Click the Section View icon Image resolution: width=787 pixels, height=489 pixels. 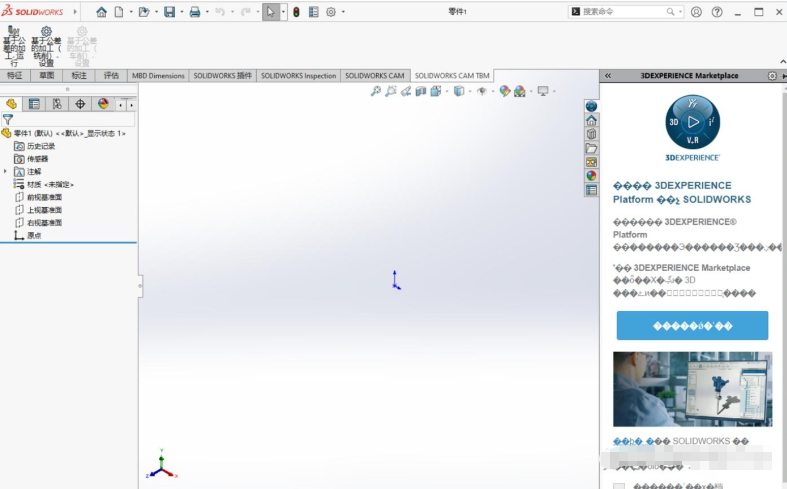[x=421, y=91]
